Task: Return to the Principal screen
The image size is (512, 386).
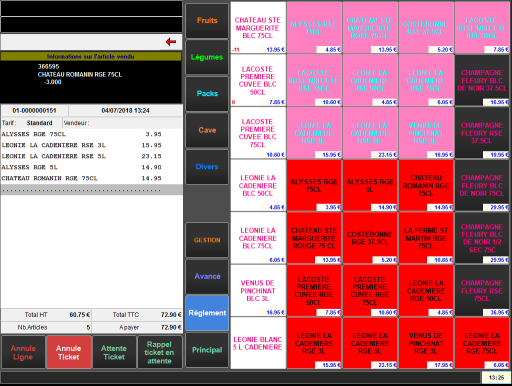Action: point(207,350)
